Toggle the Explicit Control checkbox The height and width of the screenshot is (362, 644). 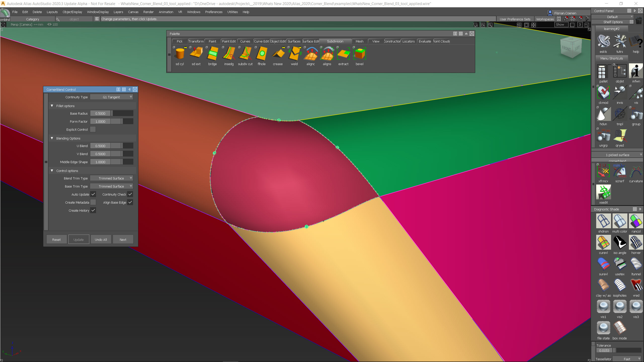(x=93, y=129)
